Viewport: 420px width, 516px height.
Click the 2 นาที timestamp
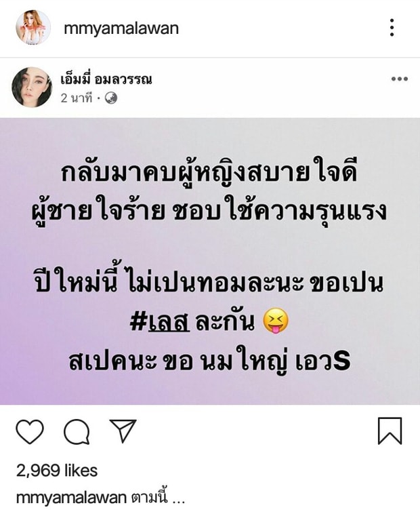tap(77, 98)
